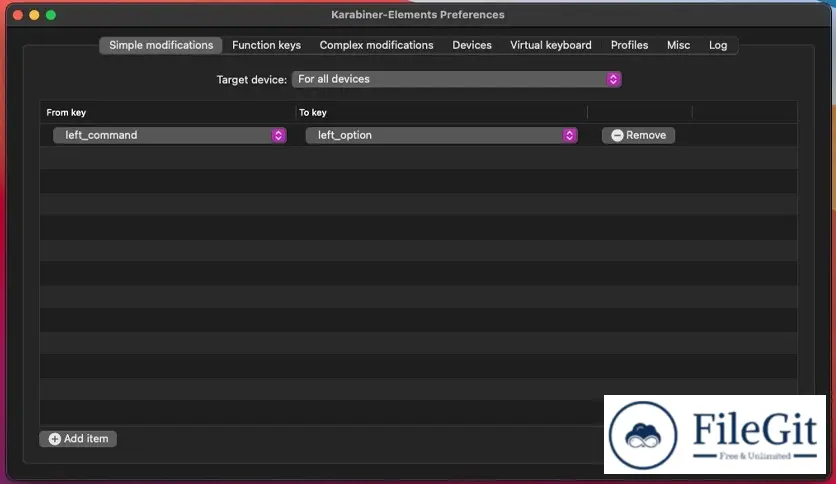Click the Target device label
836x484 pixels.
click(x=252, y=80)
